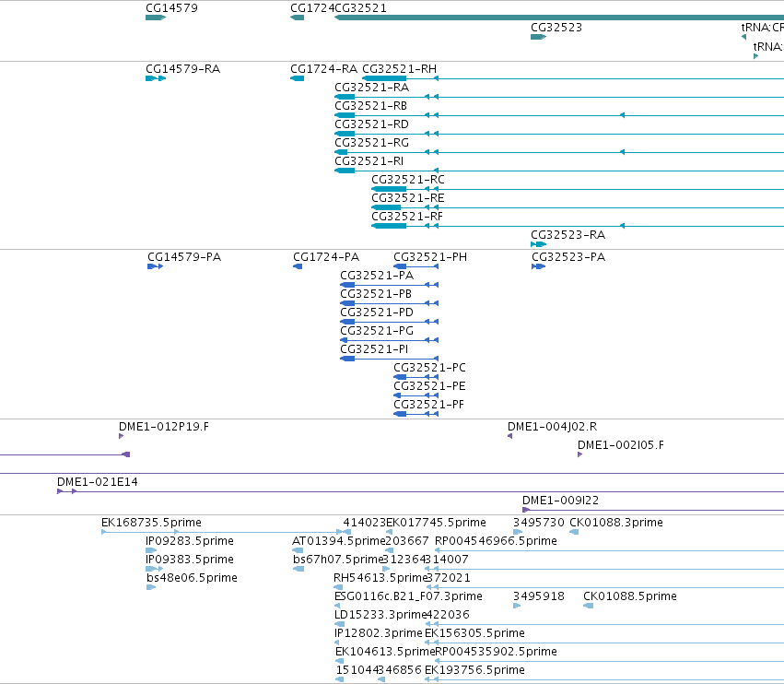This screenshot has height=684, width=784.
Task: Click BAC end DME1-004J02.R
Action: [x=553, y=426]
